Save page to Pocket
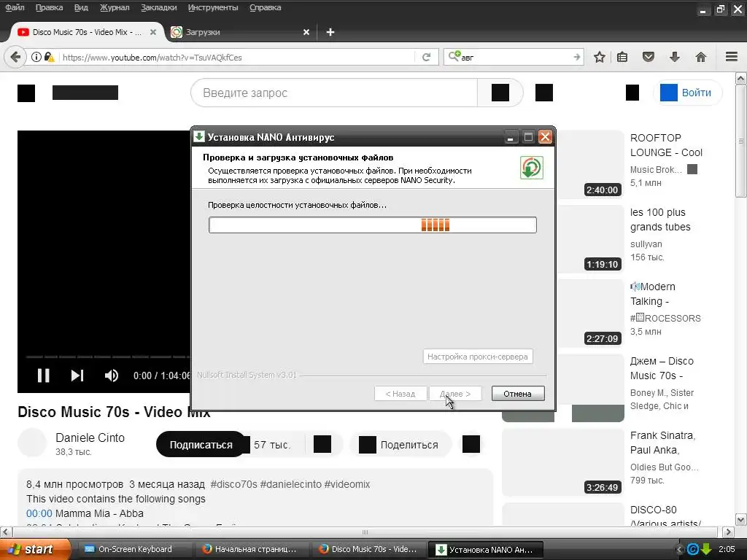The width and height of the screenshot is (747, 560). point(649,57)
